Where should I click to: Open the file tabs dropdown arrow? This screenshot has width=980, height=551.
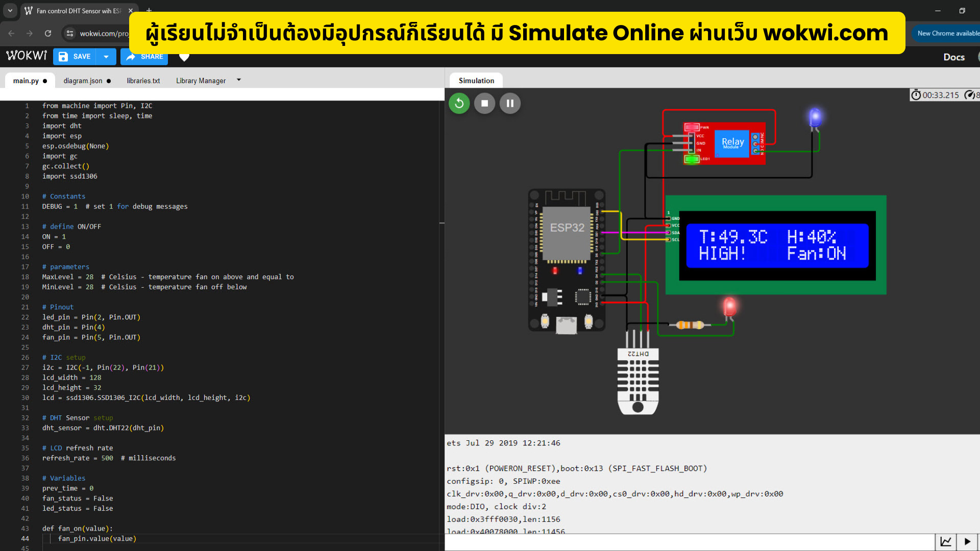239,80
